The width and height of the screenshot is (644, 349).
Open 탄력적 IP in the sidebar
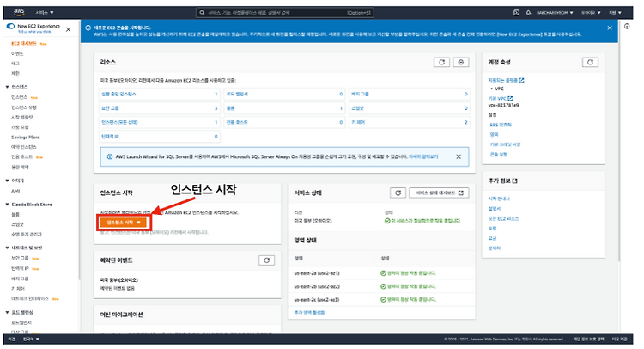tap(20, 268)
